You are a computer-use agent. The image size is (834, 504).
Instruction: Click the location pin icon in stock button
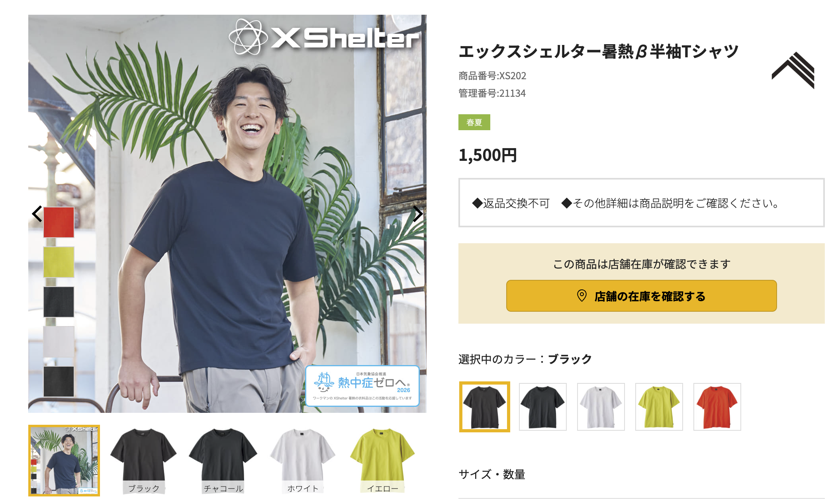pos(581,296)
